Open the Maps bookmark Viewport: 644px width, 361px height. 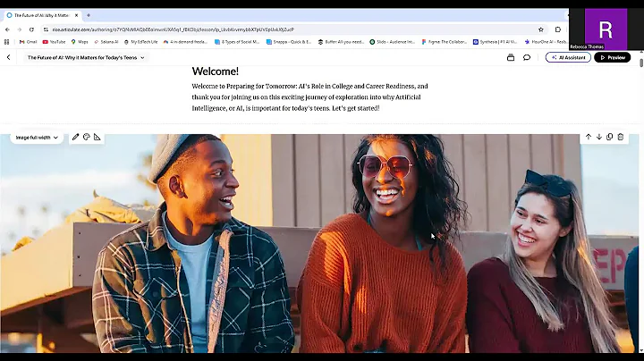(80, 42)
